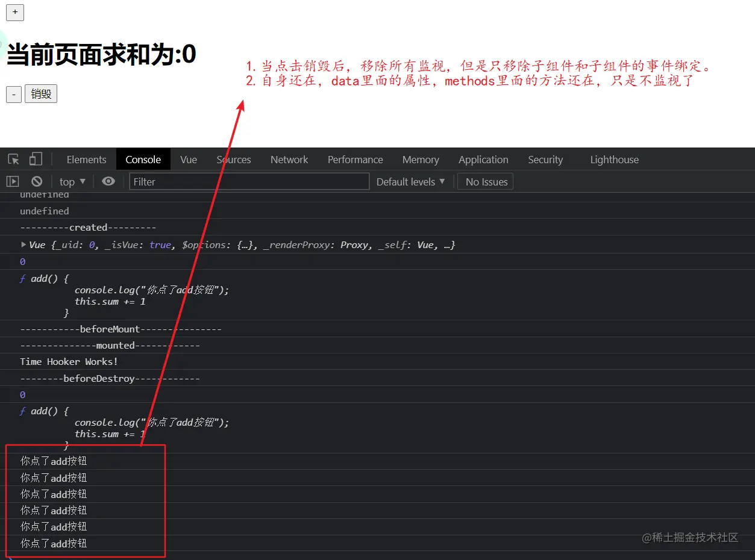Click the minus (-) button on page

tap(14, 94)
